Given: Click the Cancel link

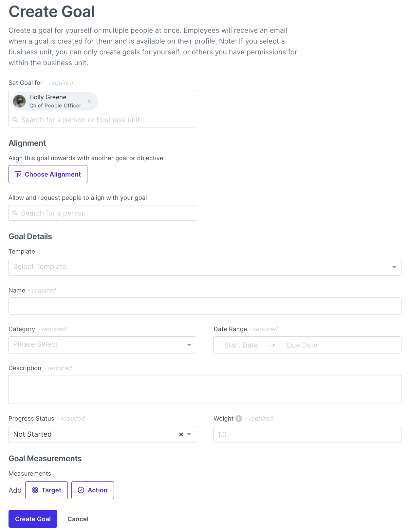Looking at the screenshot, I should tap(78, 519).
